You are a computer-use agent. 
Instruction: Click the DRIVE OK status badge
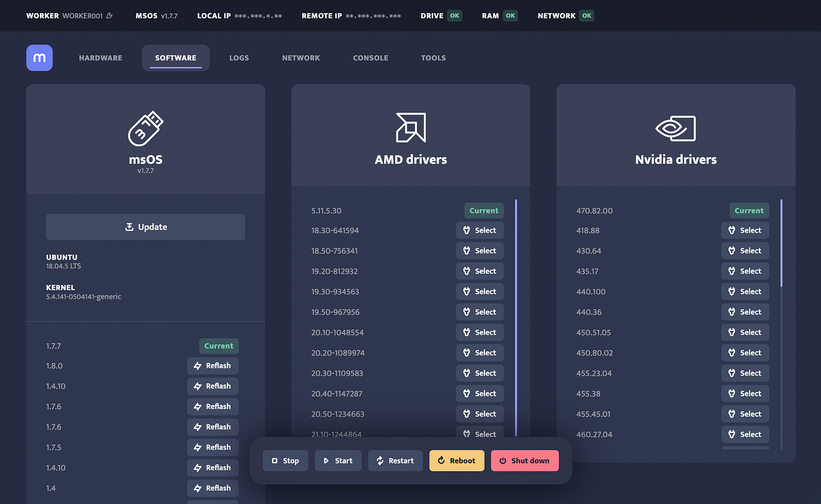454,16
